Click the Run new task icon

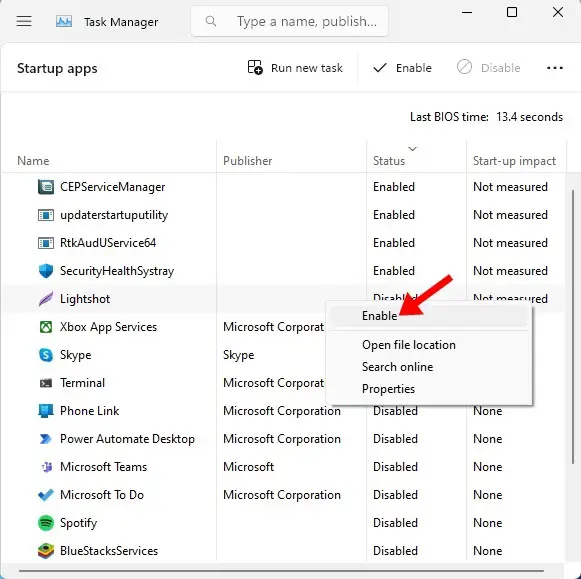[255, 68]
